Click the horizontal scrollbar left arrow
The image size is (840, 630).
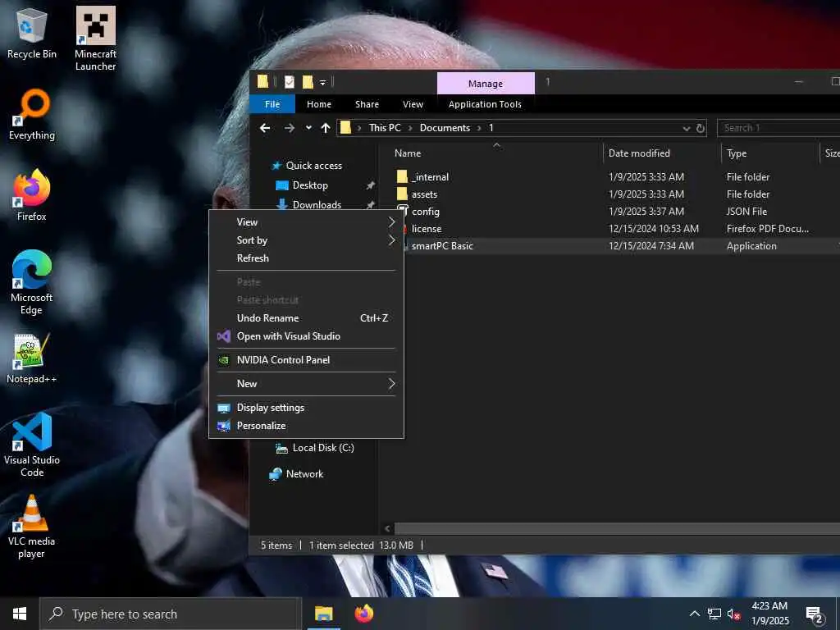(388, 529)
